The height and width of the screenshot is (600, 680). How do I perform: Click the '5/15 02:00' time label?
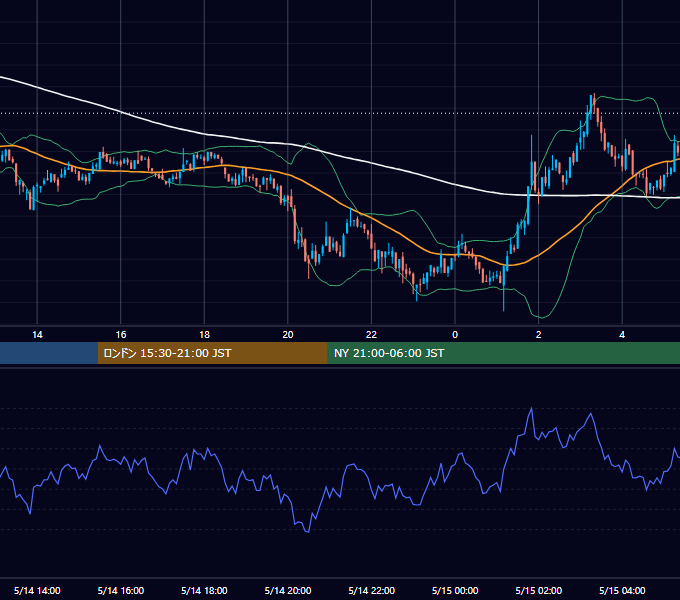[539, 590]
